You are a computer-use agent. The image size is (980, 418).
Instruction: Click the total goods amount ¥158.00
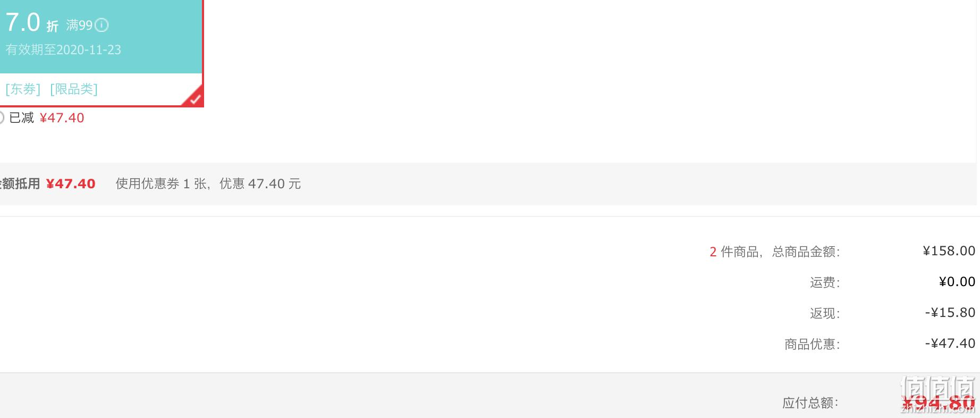coord(949,250)
